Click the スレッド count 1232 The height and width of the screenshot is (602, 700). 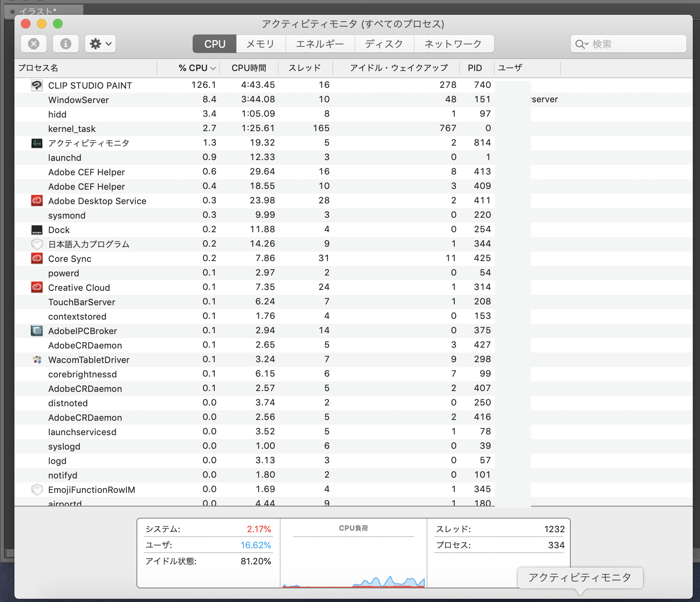coord(554,529)
